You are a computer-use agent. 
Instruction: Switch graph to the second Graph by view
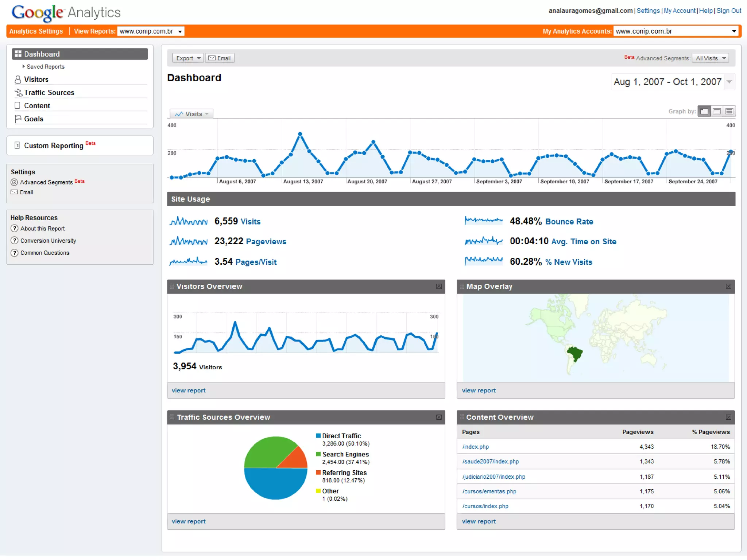(x=716, y=112)
